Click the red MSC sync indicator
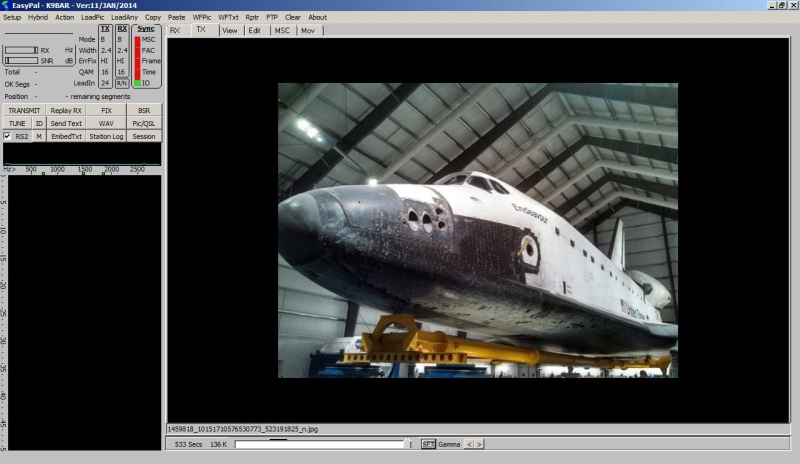Image resolution: width=800 pixels, height=464 pixels. point(137,40)
